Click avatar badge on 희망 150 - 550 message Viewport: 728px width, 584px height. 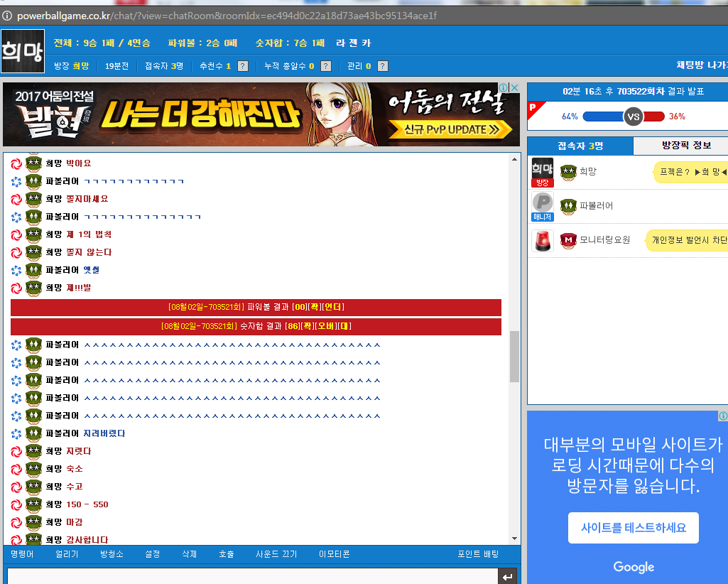33,504
